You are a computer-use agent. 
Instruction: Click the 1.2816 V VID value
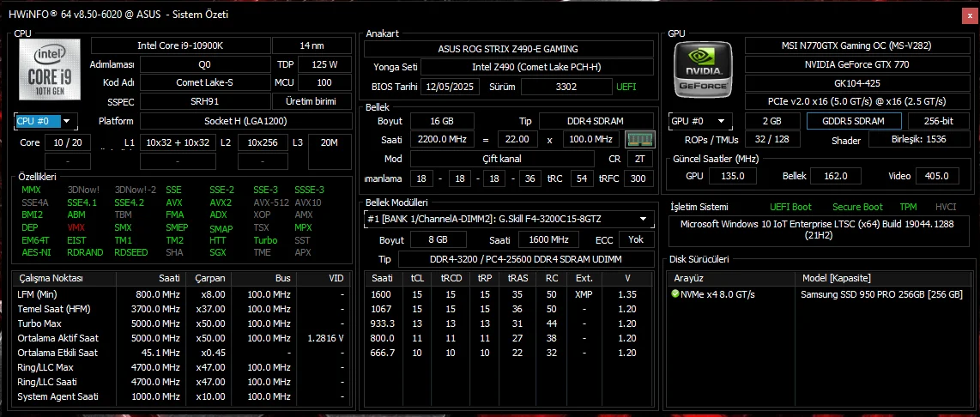[x=325, y=338]
